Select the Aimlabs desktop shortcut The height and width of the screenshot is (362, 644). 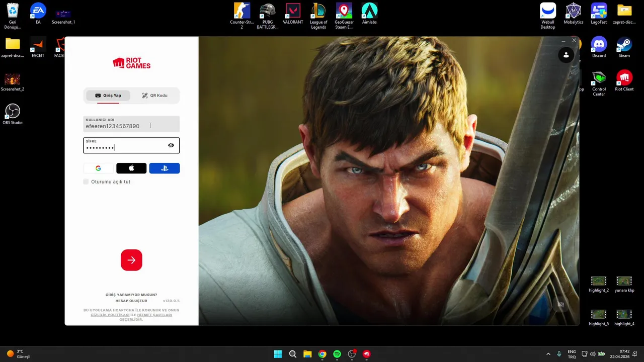[369, 14]
